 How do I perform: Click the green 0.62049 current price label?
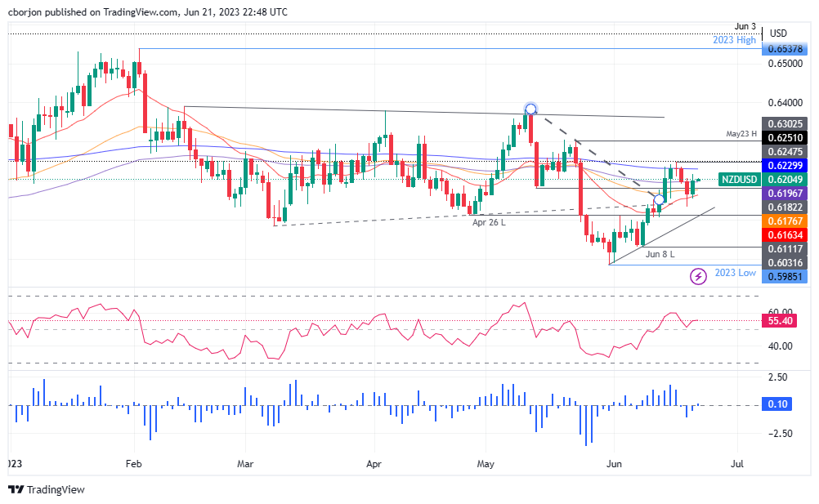pos(786,179)
